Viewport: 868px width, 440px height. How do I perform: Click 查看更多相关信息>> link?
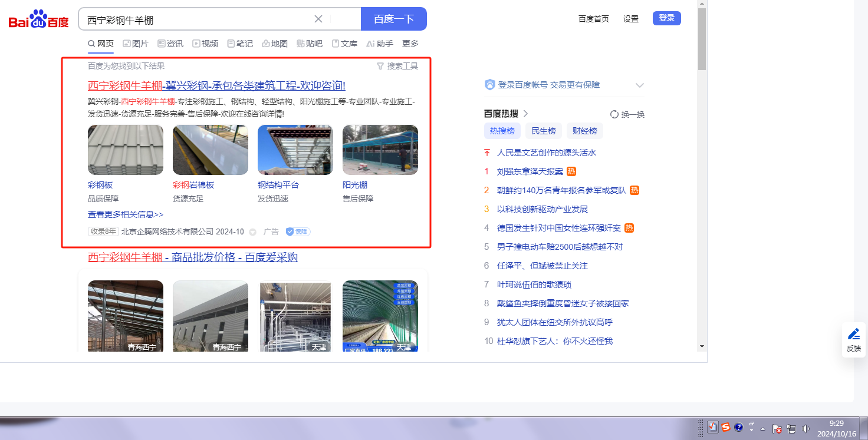[x=126, y=214]
